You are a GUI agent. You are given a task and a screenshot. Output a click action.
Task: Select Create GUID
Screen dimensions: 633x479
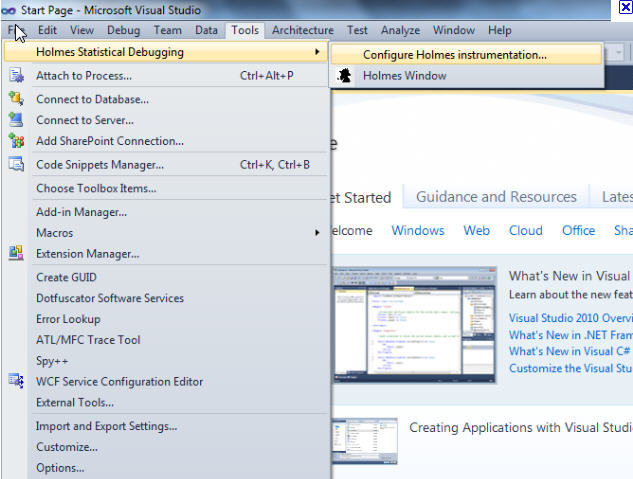166,277
